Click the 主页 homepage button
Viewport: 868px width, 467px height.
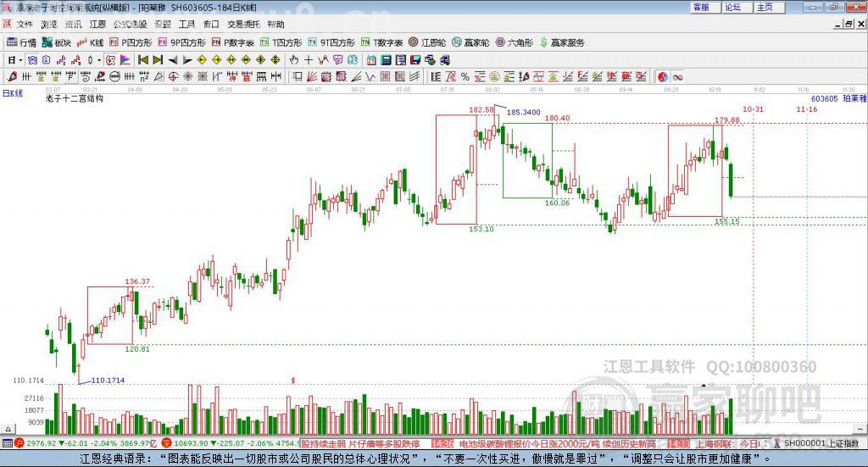[x=770, y=7]
